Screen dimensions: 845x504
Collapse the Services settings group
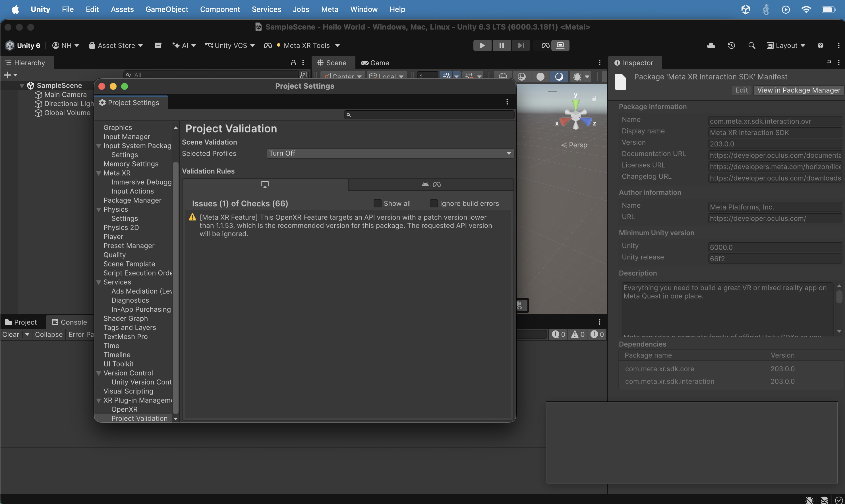click(x=99, y=282)
